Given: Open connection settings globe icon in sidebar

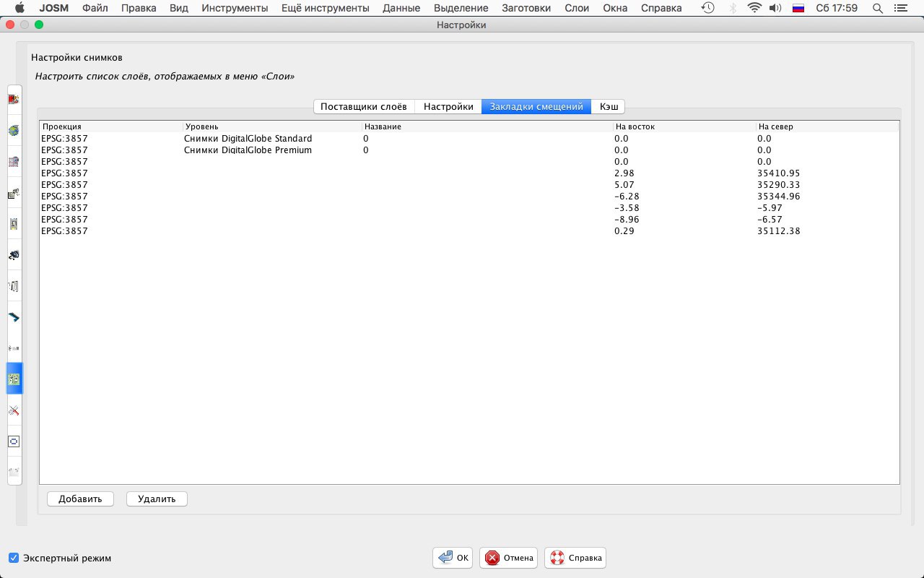Looking at the screenshot, I should pos(14,131).
